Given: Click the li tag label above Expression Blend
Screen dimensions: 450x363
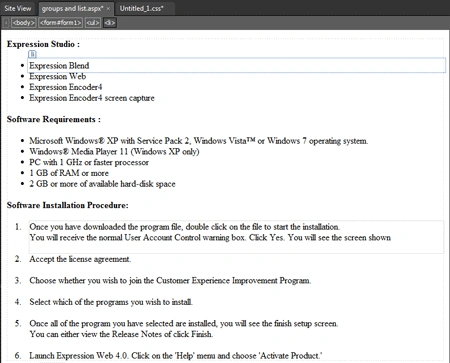Looking at the screenshot, I should coord(32,54).
